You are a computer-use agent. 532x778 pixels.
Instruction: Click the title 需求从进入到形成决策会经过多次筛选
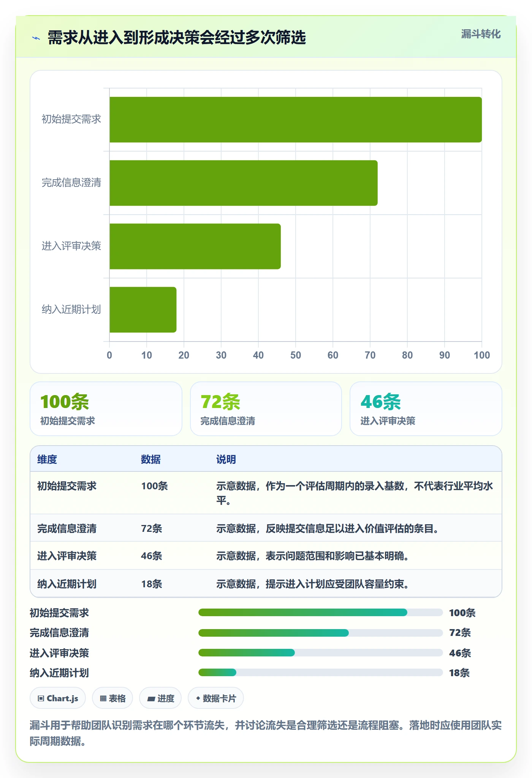click(x=177, y=38)
